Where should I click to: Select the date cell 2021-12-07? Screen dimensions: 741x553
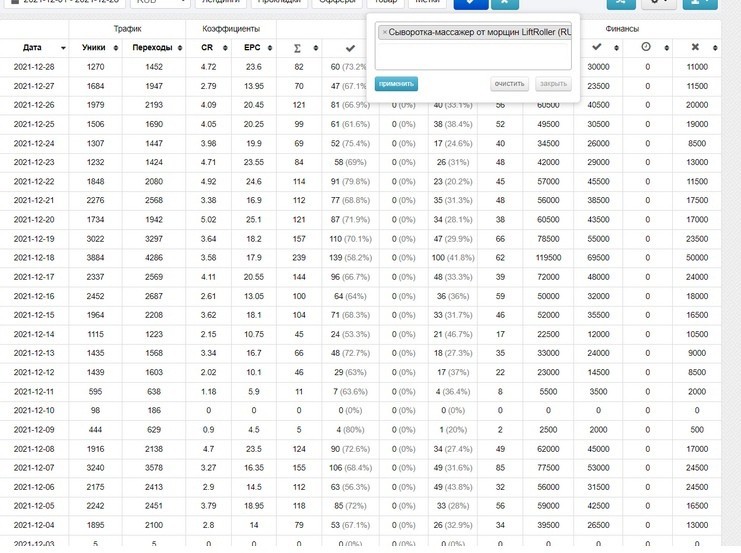point(34,468)
